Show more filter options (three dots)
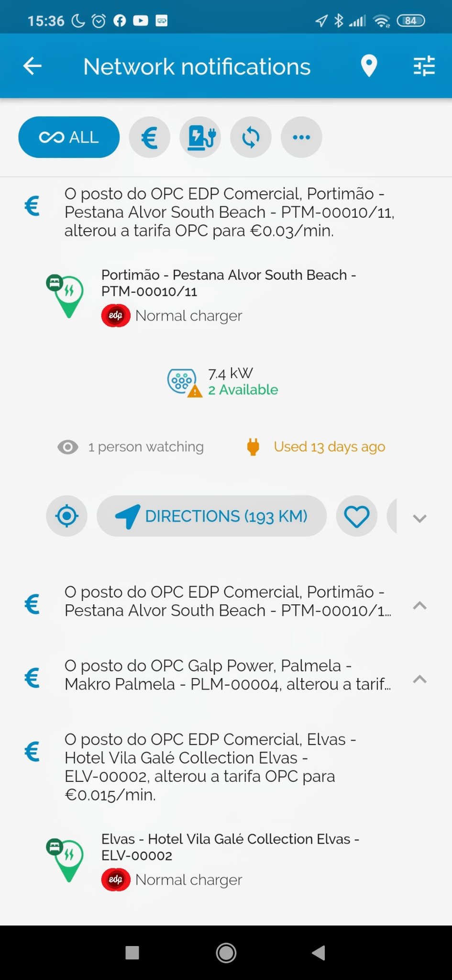Screen dimensions: 452x980 coord(301,137)
